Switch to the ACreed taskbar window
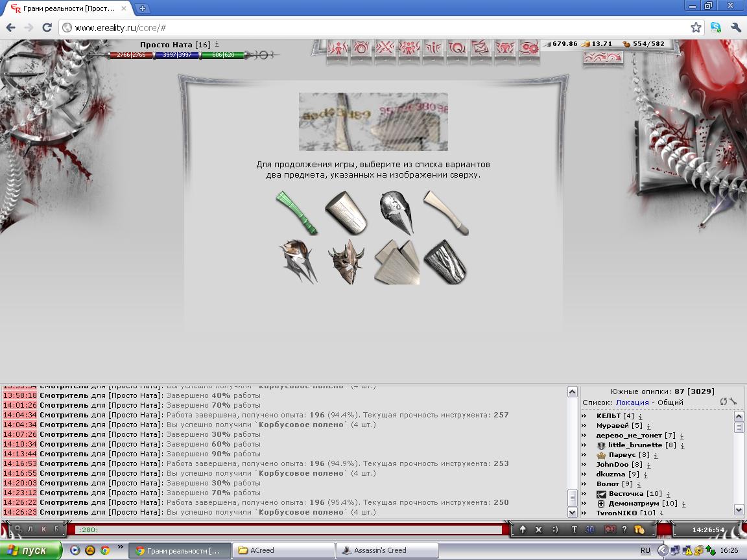The width and height of the screenshot is (747, 560). click(x=283, y=550)
